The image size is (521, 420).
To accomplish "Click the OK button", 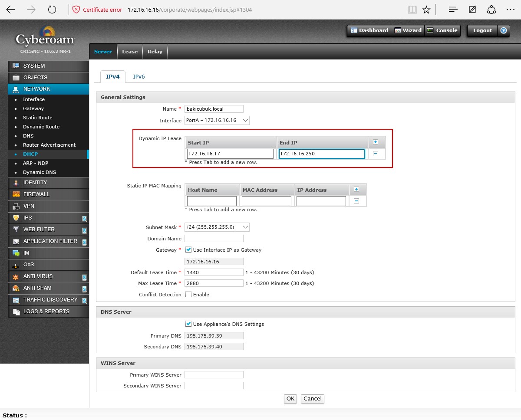I will (x=290, y=399).
